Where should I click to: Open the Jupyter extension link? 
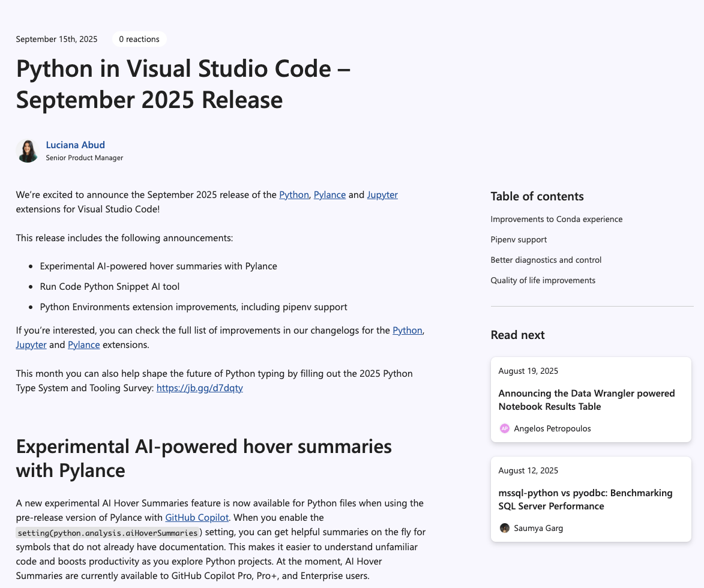382,194
